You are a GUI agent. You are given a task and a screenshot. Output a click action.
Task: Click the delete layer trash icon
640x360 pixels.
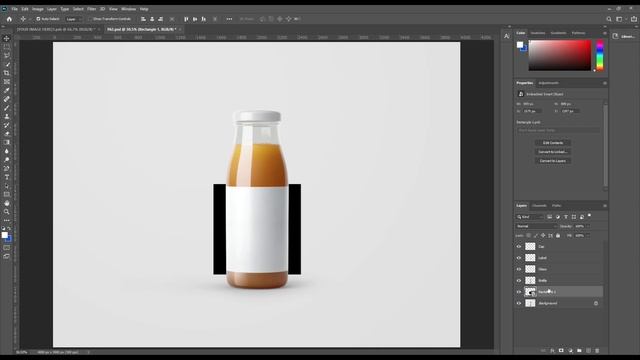tap(597, 351)
